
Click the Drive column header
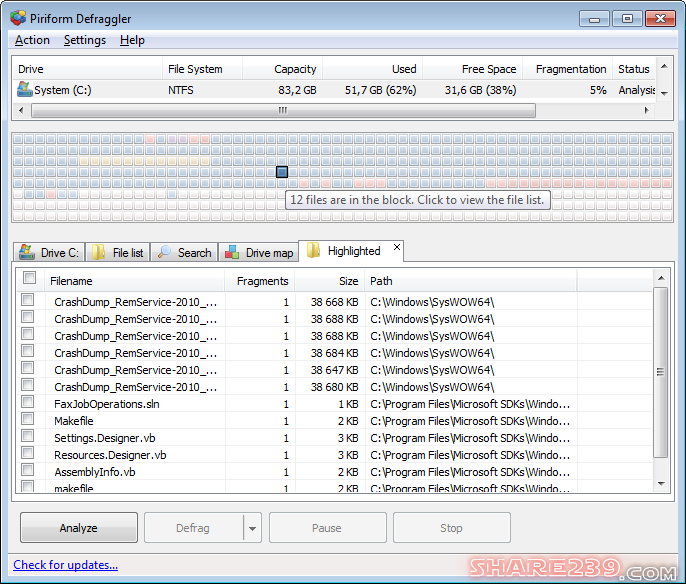point(88,69)
